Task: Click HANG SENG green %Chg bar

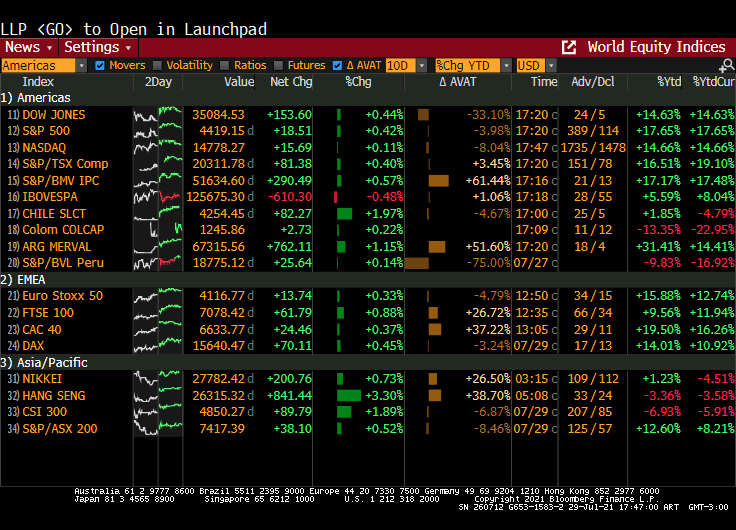Action: (349, 395)
